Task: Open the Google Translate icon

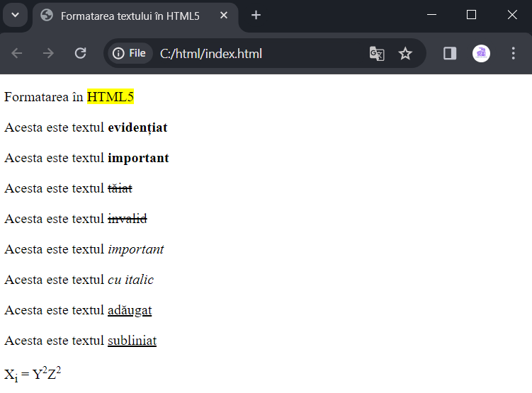Action: coord(377,54)
